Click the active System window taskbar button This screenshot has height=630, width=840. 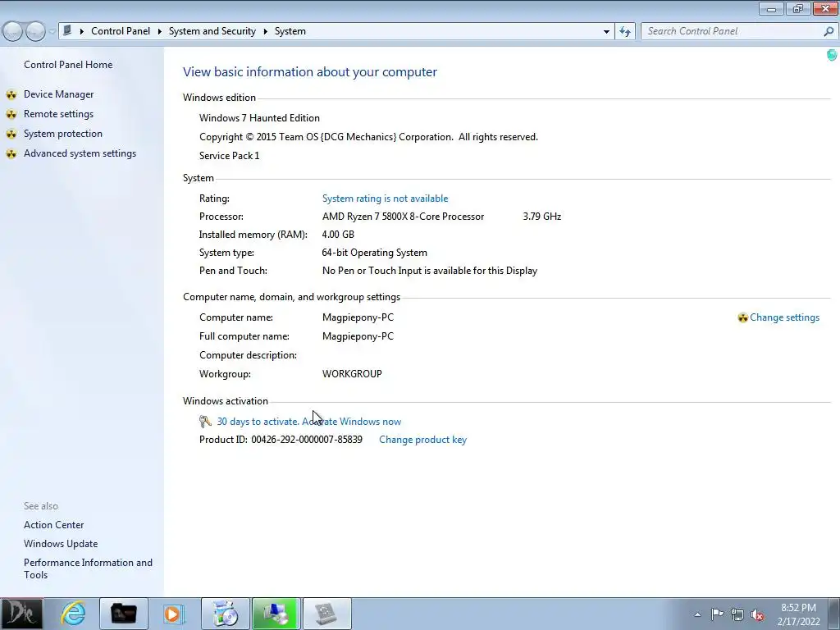click(x=276, y=614)
